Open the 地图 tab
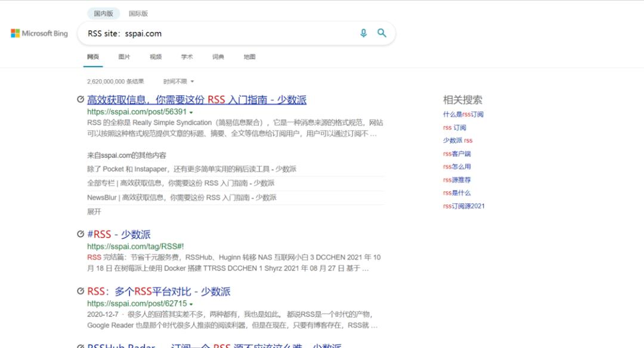This screenshot has width=644, height=348. pos(249,57)
